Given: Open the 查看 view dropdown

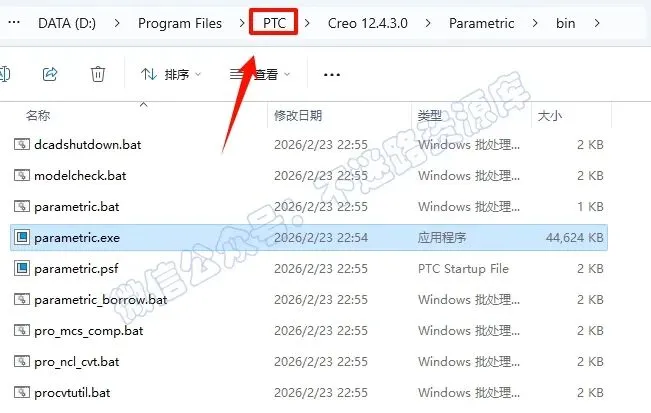Looking at the screenshot, I should (x=260, y=75).
